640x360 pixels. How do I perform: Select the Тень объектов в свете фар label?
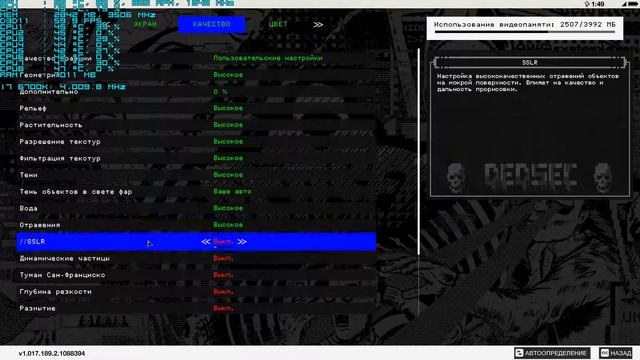76,192
